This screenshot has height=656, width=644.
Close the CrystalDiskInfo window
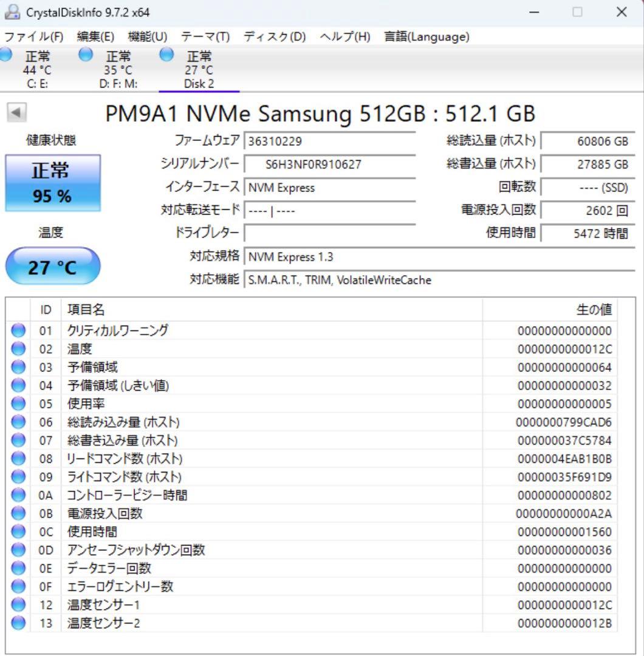[x=622, y=12]
